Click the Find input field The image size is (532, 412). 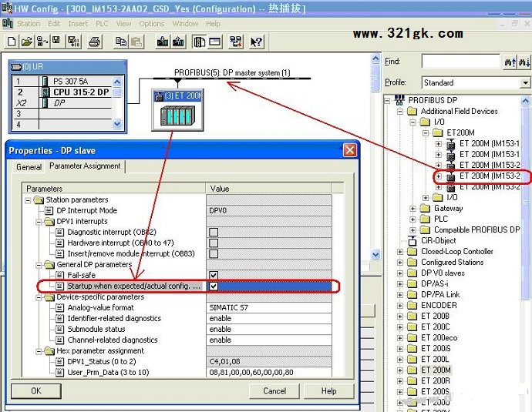pos(461,62)
